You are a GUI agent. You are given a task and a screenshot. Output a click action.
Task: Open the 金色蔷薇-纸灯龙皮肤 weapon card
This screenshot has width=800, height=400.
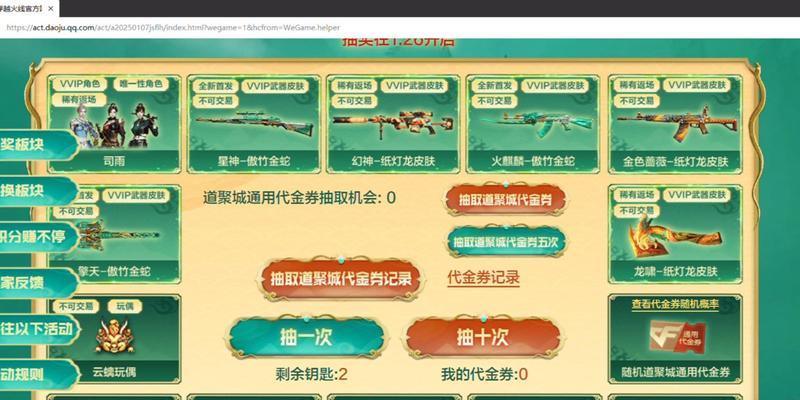(675, 124)
